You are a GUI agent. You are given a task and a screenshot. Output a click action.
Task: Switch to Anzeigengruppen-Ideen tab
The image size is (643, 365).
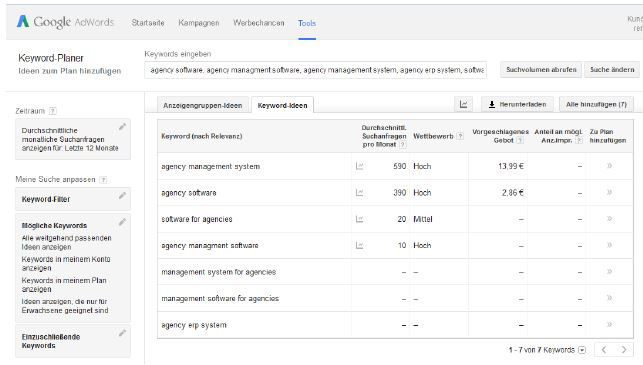coord(203,105)
